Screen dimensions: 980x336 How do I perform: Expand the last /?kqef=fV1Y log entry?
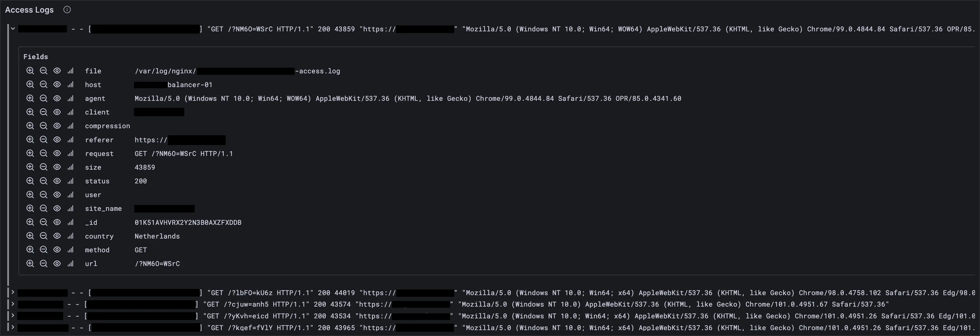tap(13, 328)
